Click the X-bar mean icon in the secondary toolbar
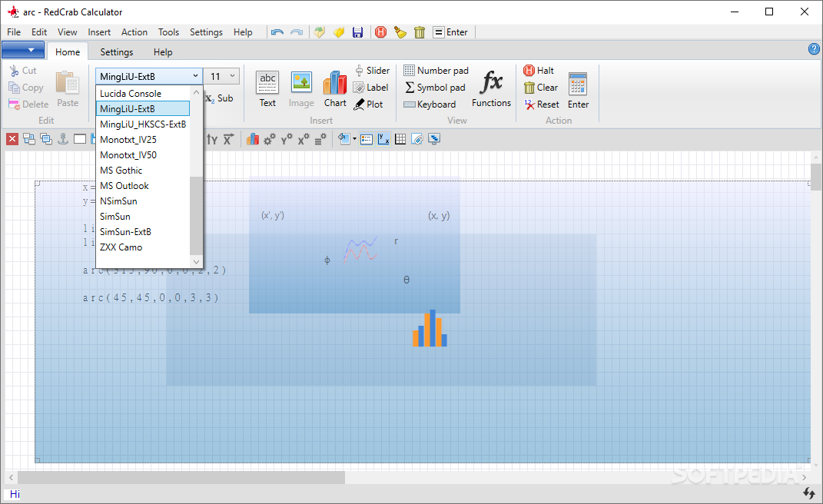823x504 pixels. point(228,139)
